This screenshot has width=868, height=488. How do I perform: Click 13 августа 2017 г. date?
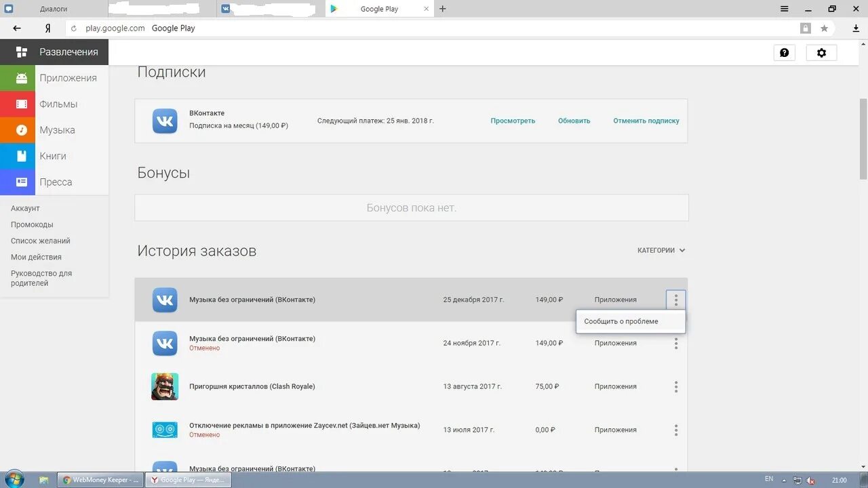473,386
